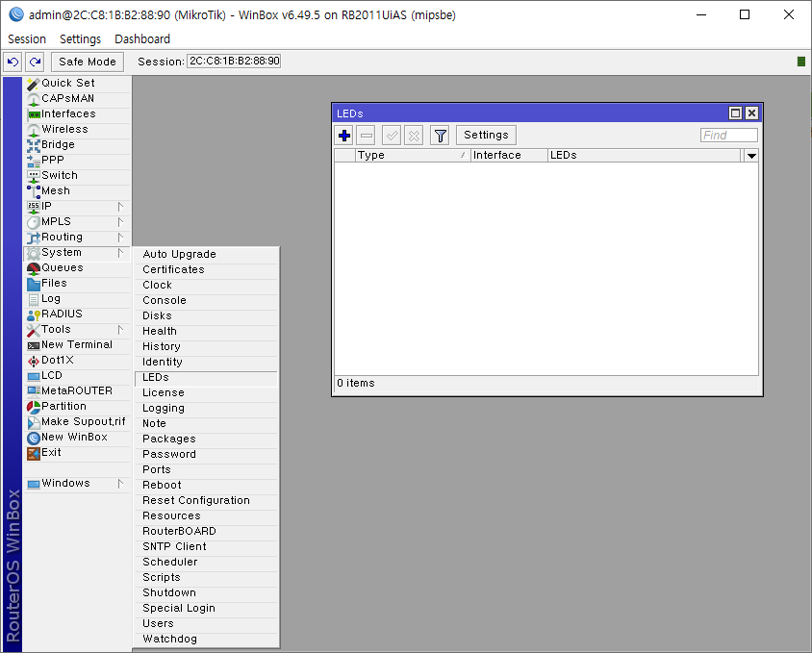The width and height of the screenshot is (812, 653).
Task: Sort by the Type column header
Action: tap(413, 156)
